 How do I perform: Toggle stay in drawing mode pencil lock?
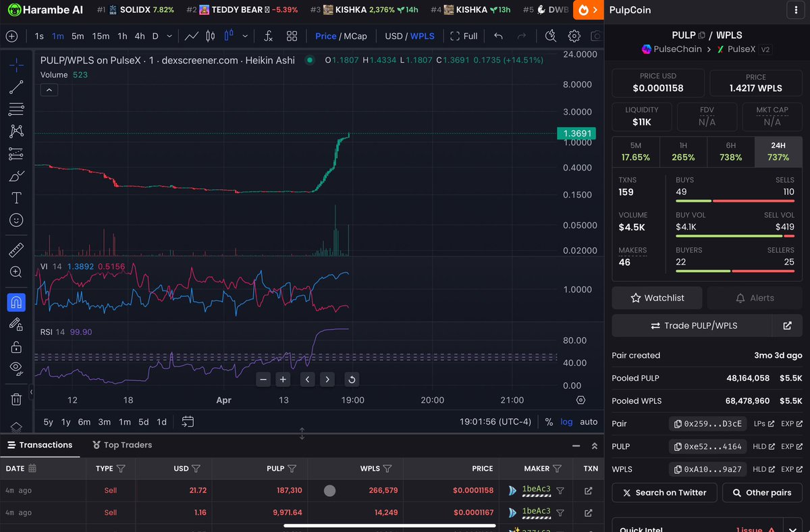click(17, 324)
